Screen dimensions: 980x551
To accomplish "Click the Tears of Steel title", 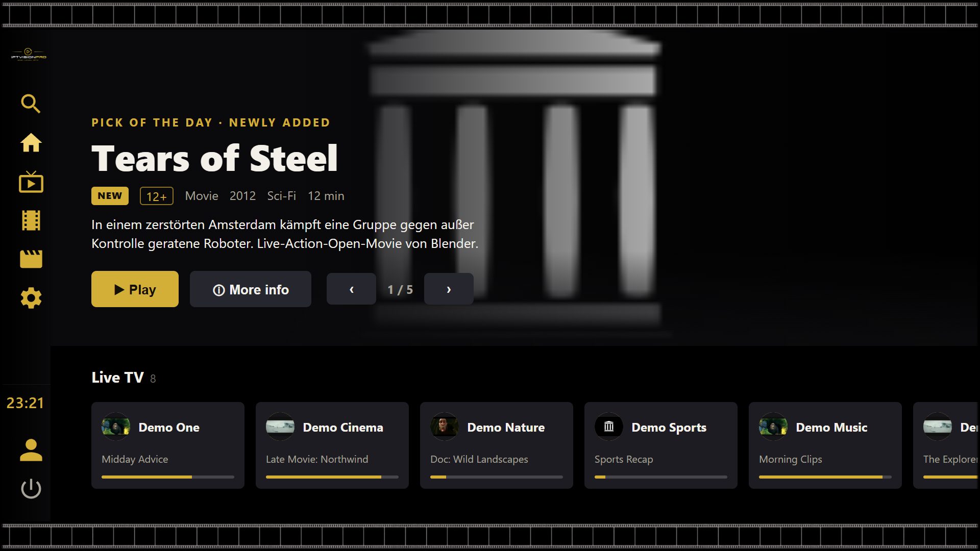I will (x=214, y=158).
